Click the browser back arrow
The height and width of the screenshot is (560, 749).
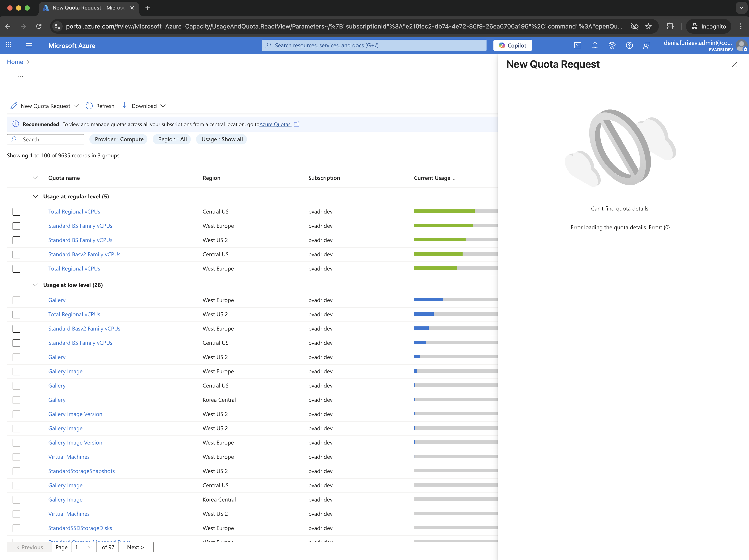[x=8, y=26]
